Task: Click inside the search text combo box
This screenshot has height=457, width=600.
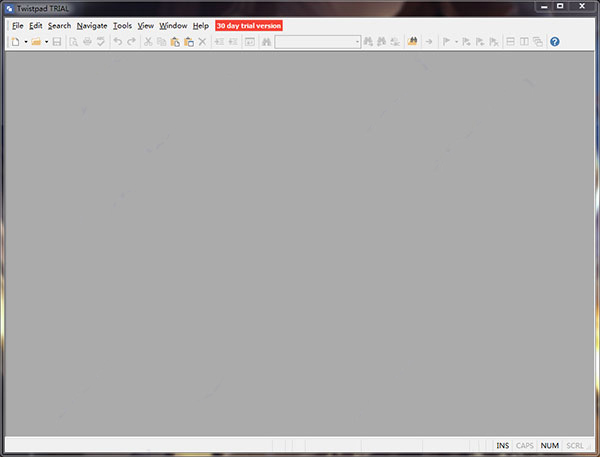Action: 315,42
